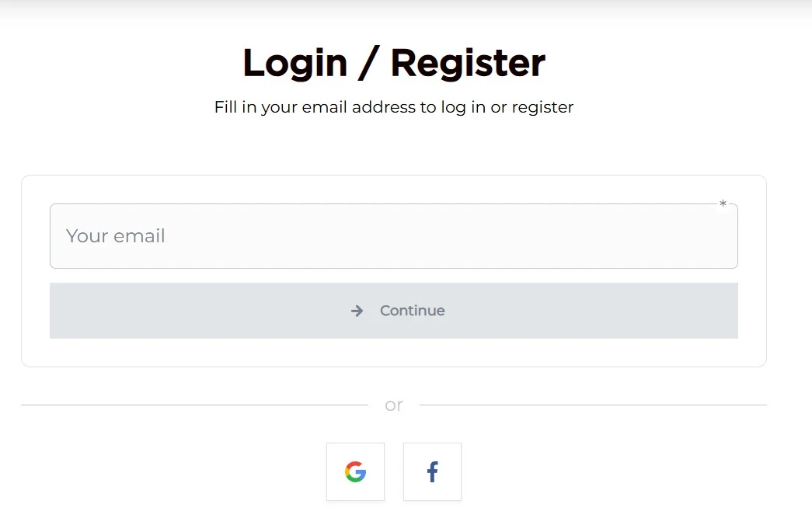This screenshot has height=518, width=812.
Task: Click the required asterisk on email field
Action: pos(723,204)
